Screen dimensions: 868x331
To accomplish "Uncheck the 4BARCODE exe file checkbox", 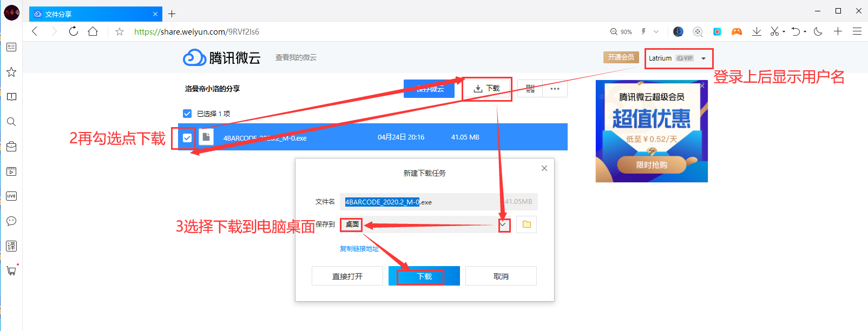I will coord(187,138).
